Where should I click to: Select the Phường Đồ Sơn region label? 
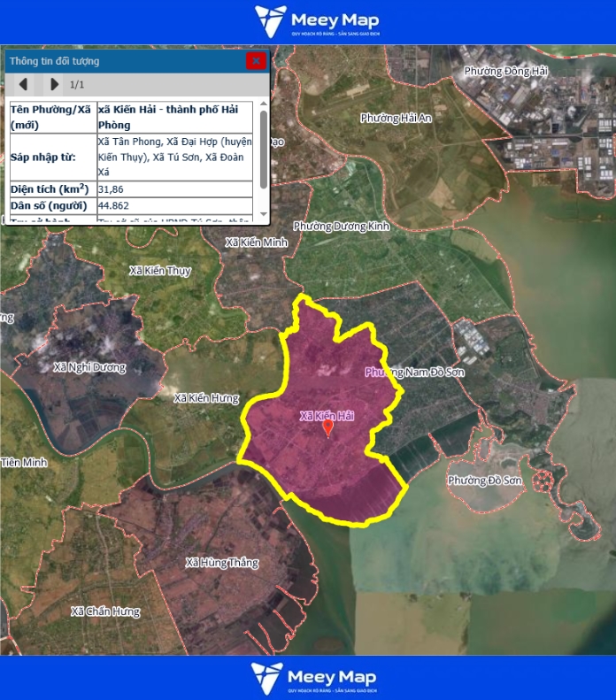click(484, 481)
